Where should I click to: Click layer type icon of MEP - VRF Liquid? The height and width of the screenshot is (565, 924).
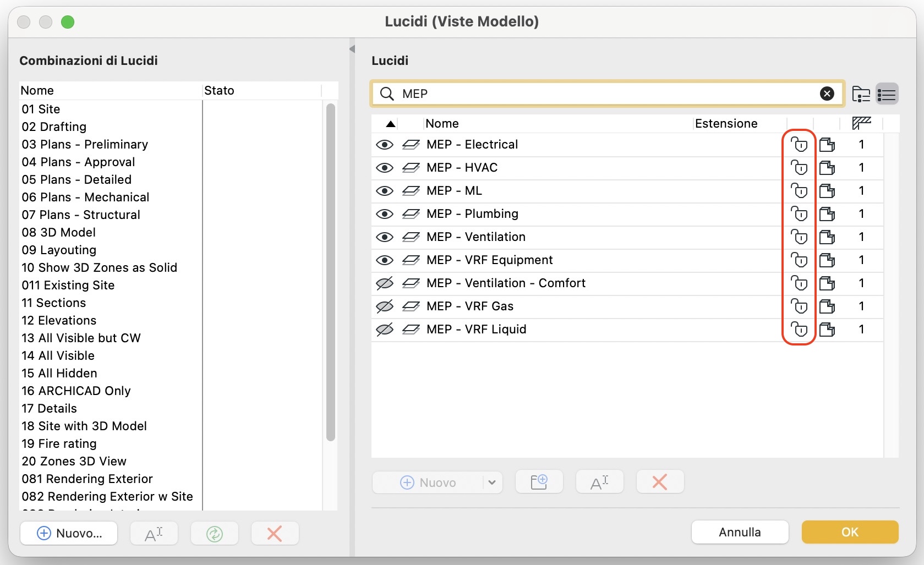pos(411,330)
